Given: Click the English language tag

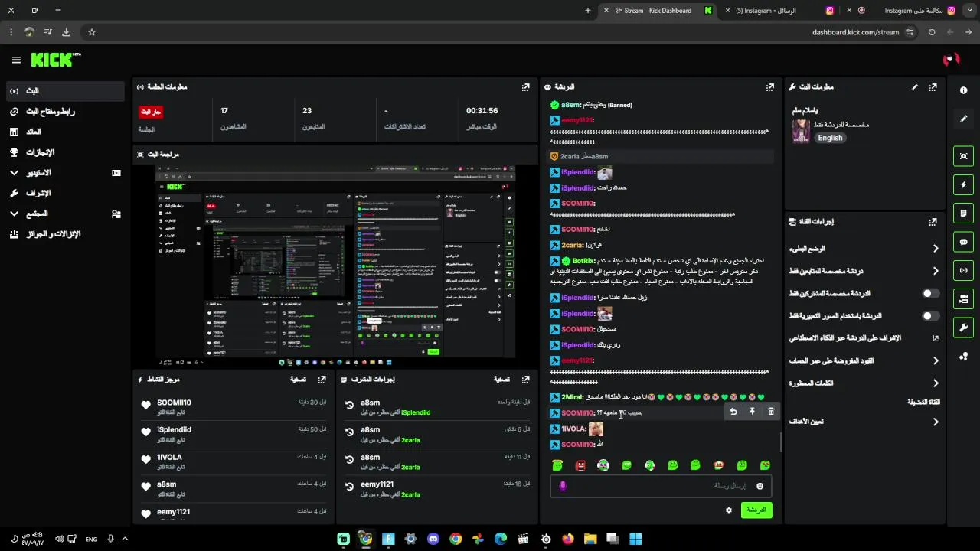Looking at the screenshot, I should pos(830,138).
